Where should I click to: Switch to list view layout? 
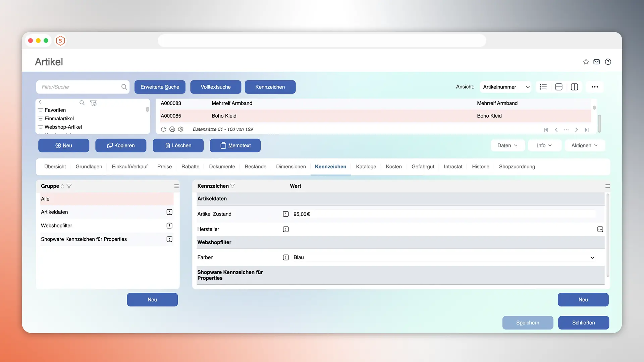coord(543,87)
